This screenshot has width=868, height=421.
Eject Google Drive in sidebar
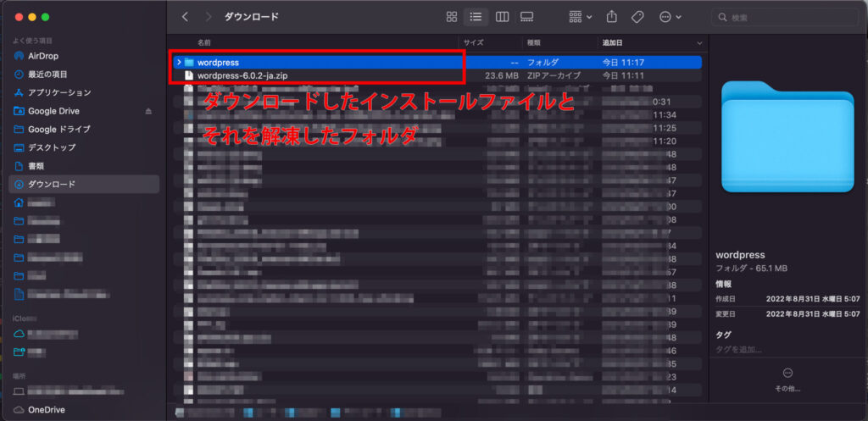point(148,111)
